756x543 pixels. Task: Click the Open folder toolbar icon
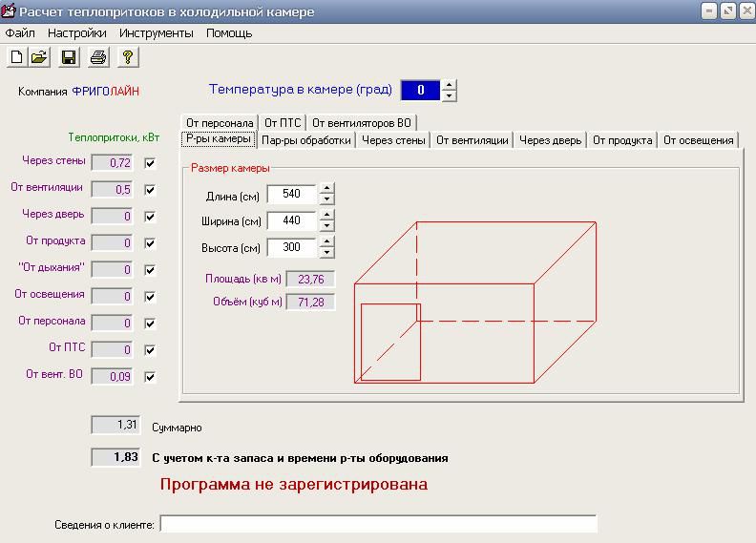(39, 57)
